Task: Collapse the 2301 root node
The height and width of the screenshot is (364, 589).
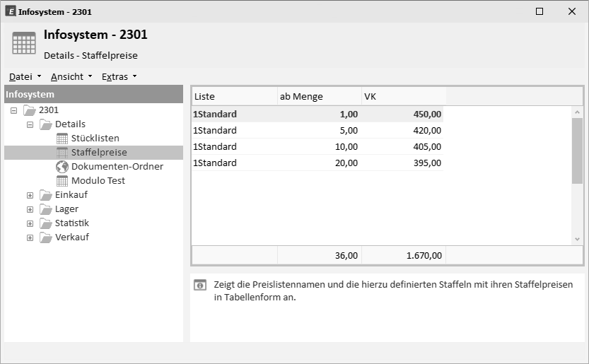Action: (x=14, y=110)
